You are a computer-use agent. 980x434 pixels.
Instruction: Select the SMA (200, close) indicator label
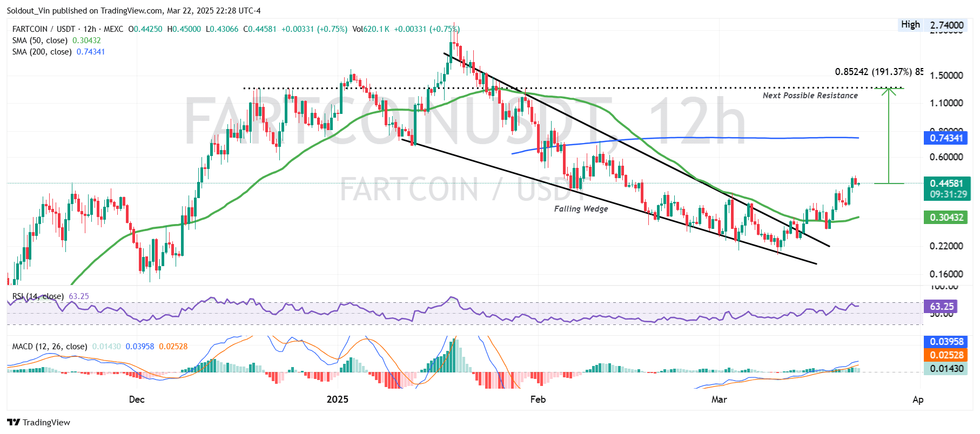pos(42,52)
